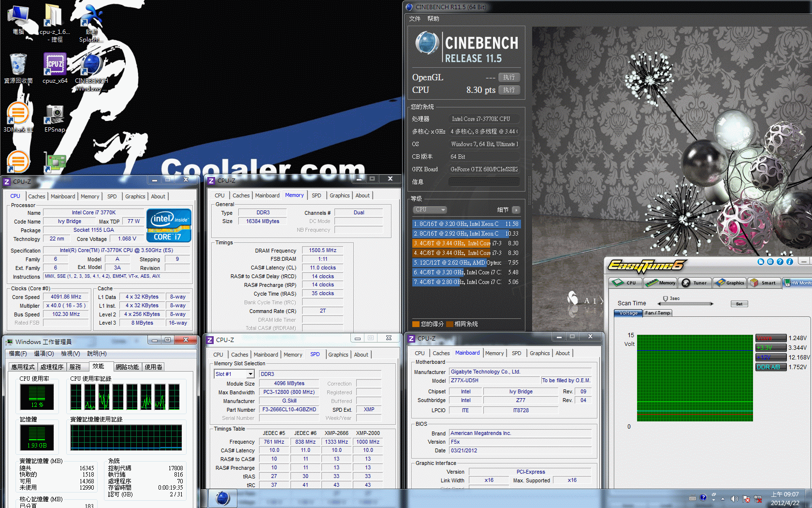
Task: Click brown 'same system' legend swatch
Action: [x=450, y=324]
